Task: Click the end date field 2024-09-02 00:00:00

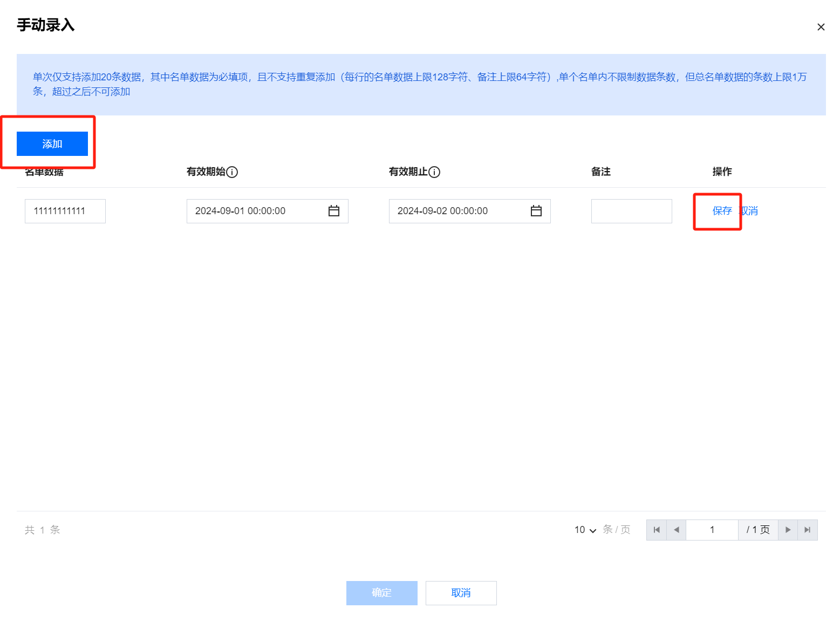Action: point(470,211)
